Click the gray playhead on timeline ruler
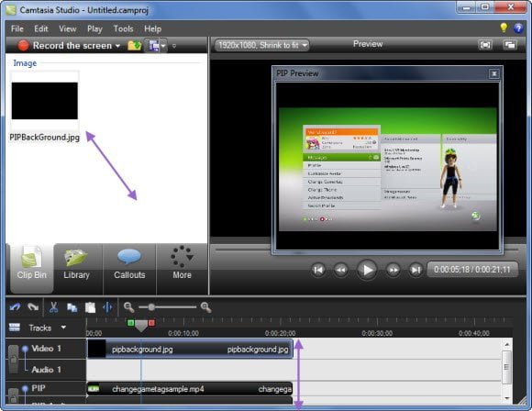 141,326
